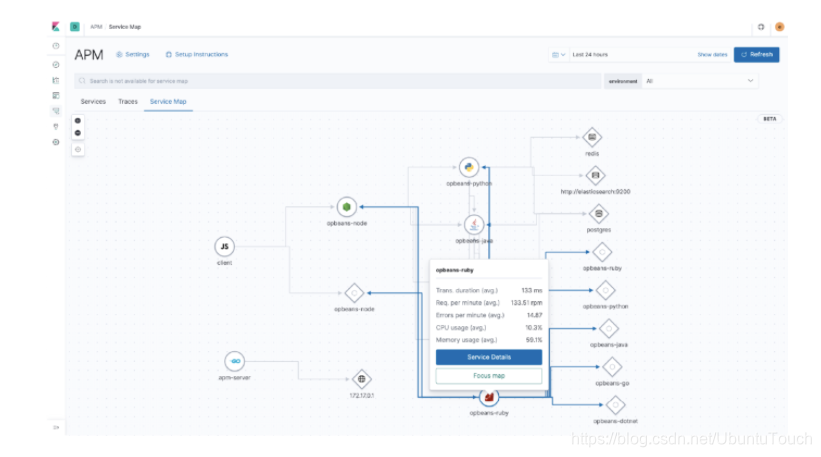Select the redis node icon
821x457 pixels.
[592, 137]
